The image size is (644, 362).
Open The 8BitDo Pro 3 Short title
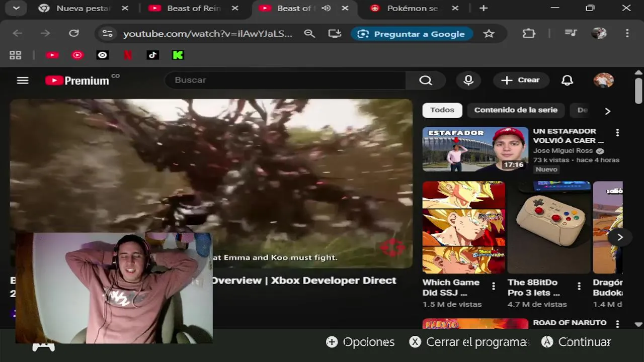pyautogui.click(x=533, y=287)
